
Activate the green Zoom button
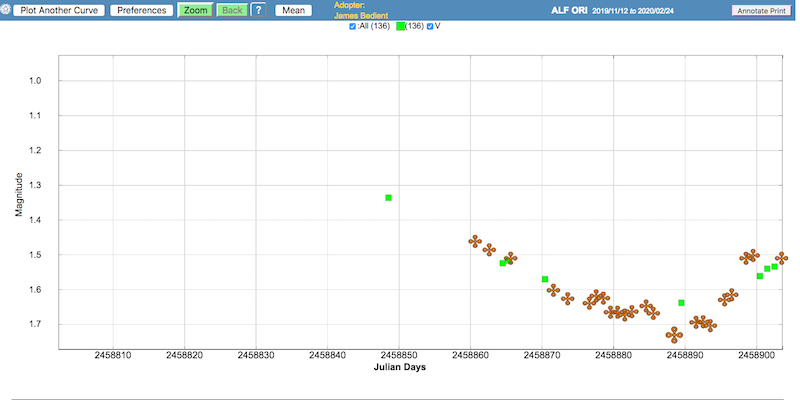pos(195,10)
